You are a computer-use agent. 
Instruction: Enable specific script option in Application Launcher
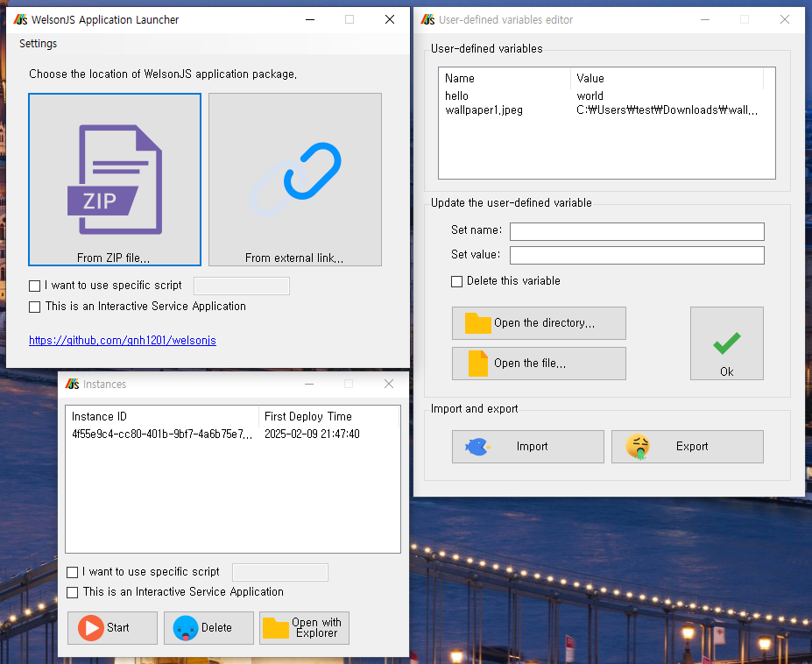tap(33, 285)
